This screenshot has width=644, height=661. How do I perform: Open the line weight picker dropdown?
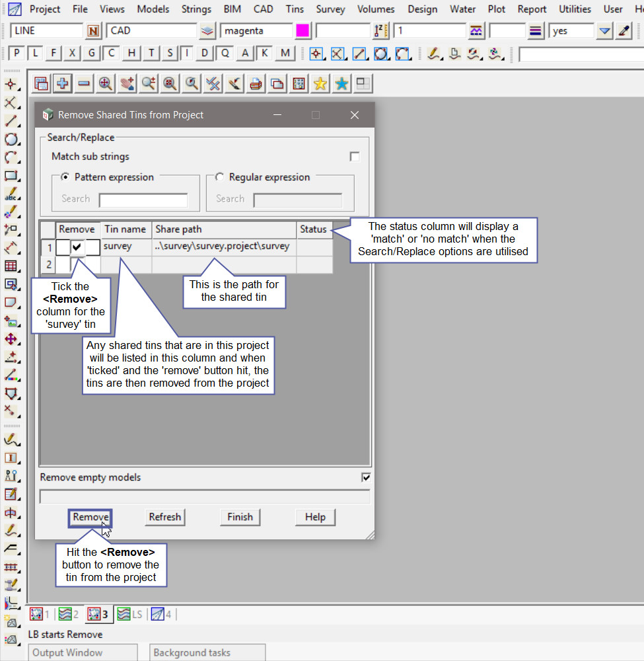point(536,31)
